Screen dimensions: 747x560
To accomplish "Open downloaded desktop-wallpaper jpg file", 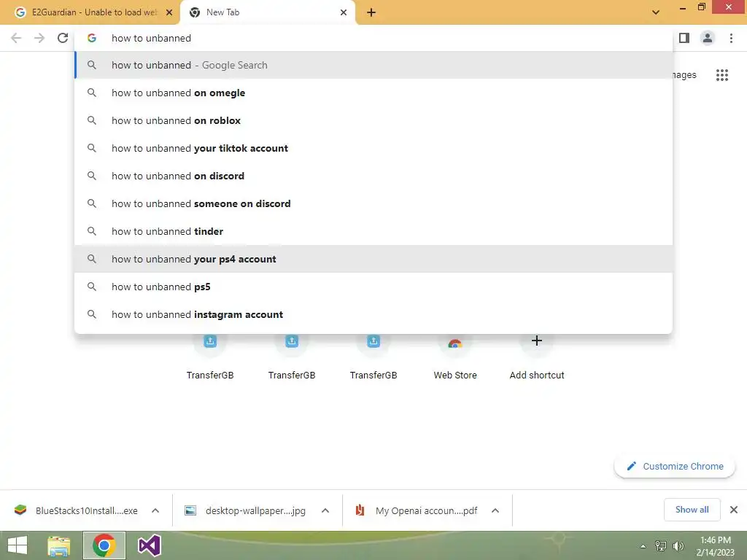I will click(x=245, y=510).
